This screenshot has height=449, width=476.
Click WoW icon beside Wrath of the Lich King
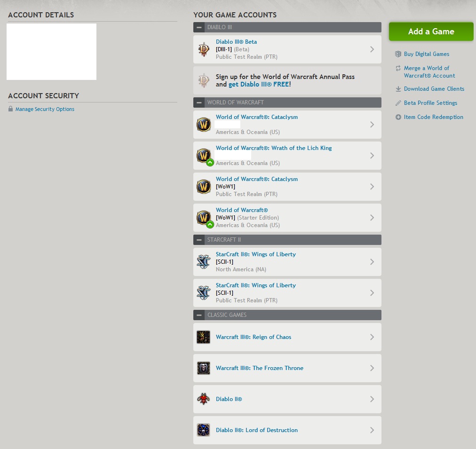point(204,156)
